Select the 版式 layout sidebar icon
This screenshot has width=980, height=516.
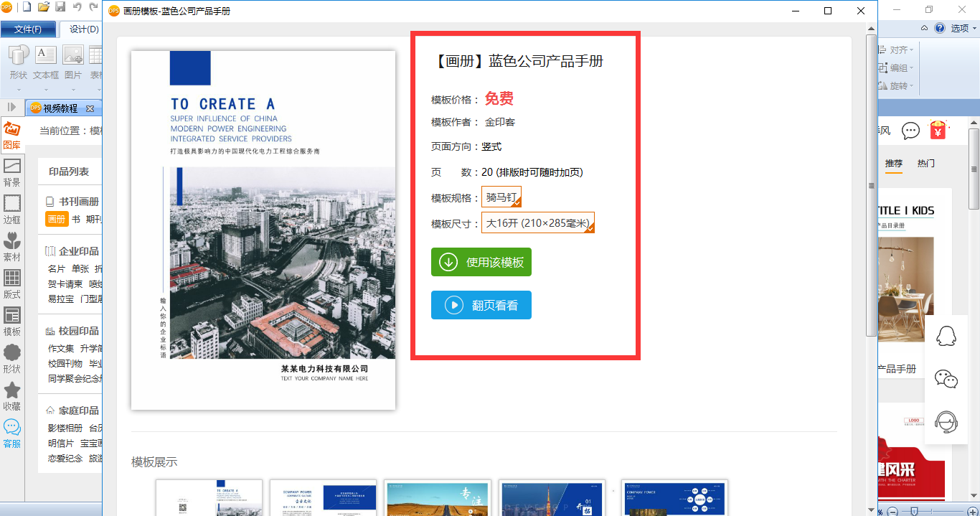[11, 285]
